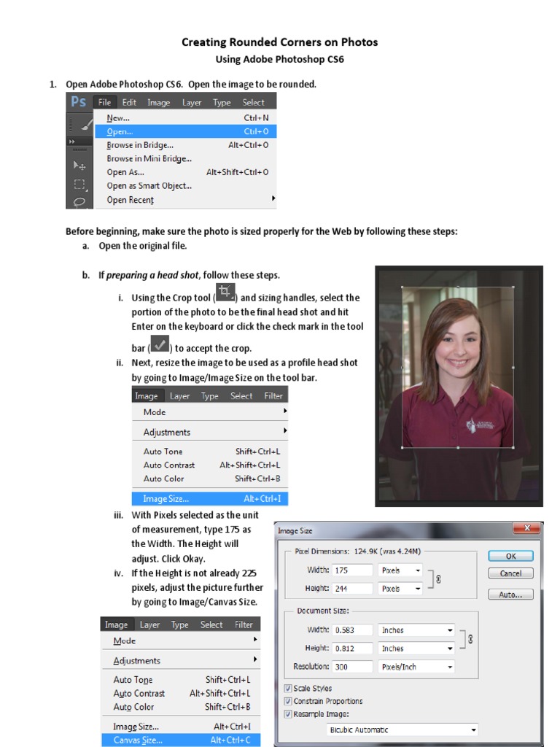Image resolution: width=560 pixels, height=747 pixels.
Task: Close the Image Size dialog with X
Action: [527, 528]
